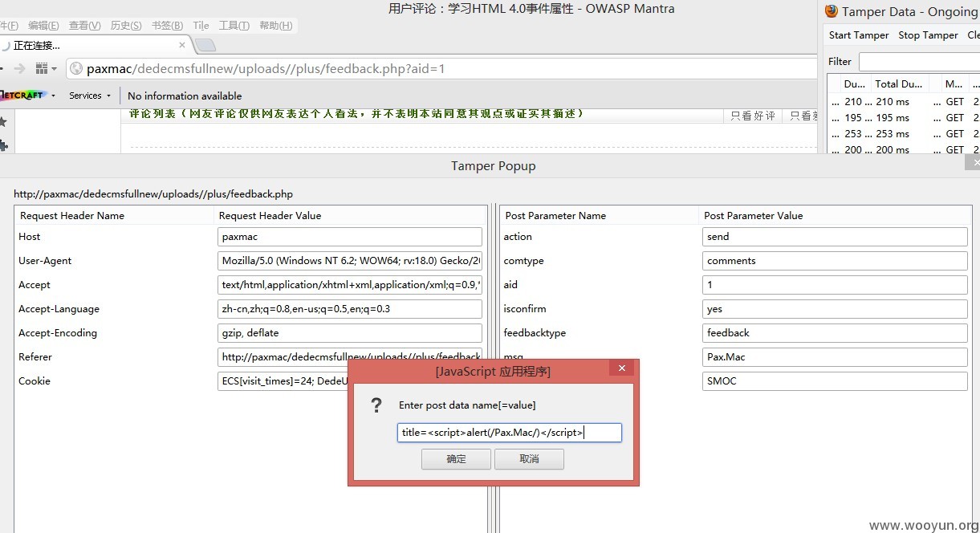The height and width of the screenshot is (533, 980).
Task: Click the Pax.Mac msg value field
Action: [835, 357]
